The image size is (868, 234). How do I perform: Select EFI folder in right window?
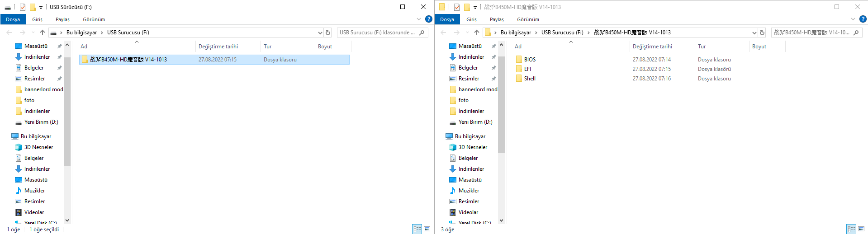[x=527, y=69]
